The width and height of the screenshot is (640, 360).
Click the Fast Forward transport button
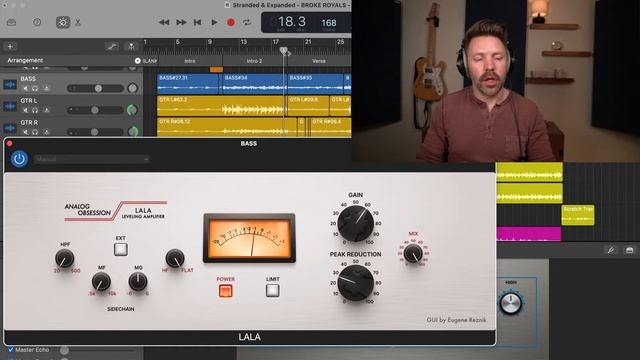pos(181,22)
